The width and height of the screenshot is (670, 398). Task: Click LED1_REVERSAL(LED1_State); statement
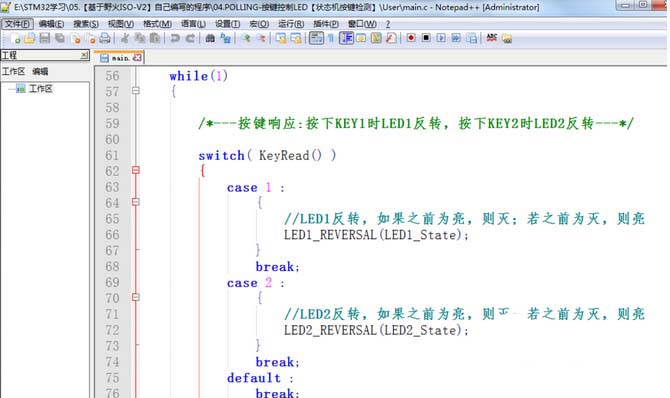(376, 235)
